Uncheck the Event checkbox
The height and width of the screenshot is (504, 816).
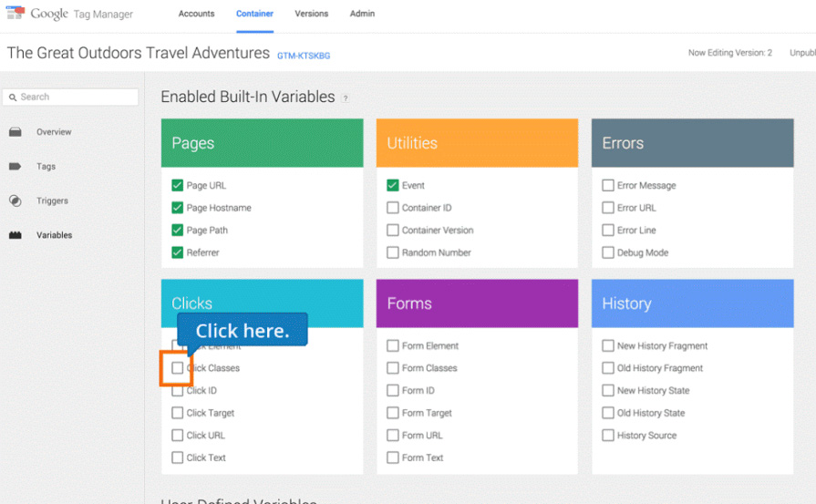393,185
